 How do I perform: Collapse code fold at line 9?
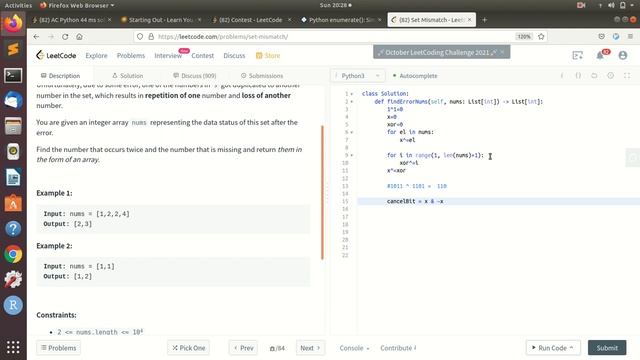pyautogui.click(x=352, y=155)
